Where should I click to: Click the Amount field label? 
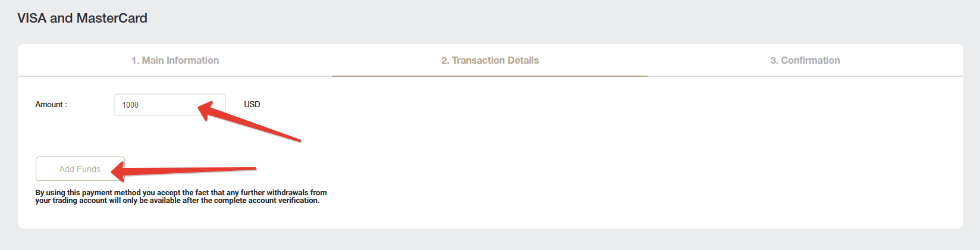tap(51, 104)
